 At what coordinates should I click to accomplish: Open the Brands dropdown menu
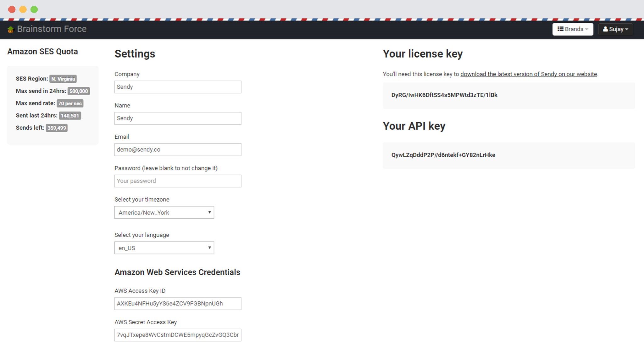pyautogui.click(x=573, y=29)
